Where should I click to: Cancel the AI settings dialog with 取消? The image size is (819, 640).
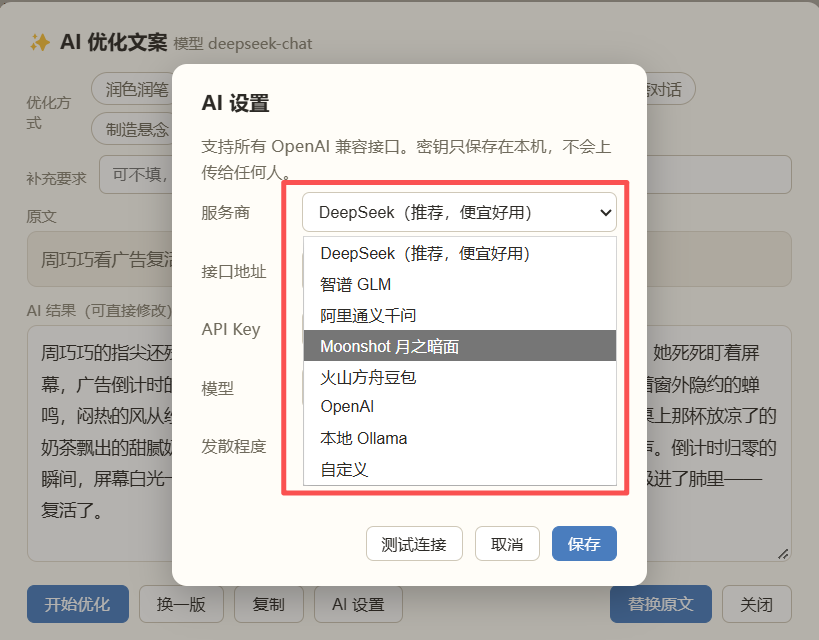(x=507, y=544)
